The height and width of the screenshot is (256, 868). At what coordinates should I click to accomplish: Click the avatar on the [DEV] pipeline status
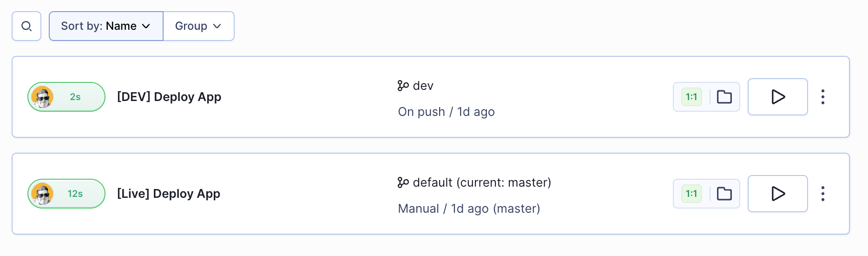click(42, 97)
